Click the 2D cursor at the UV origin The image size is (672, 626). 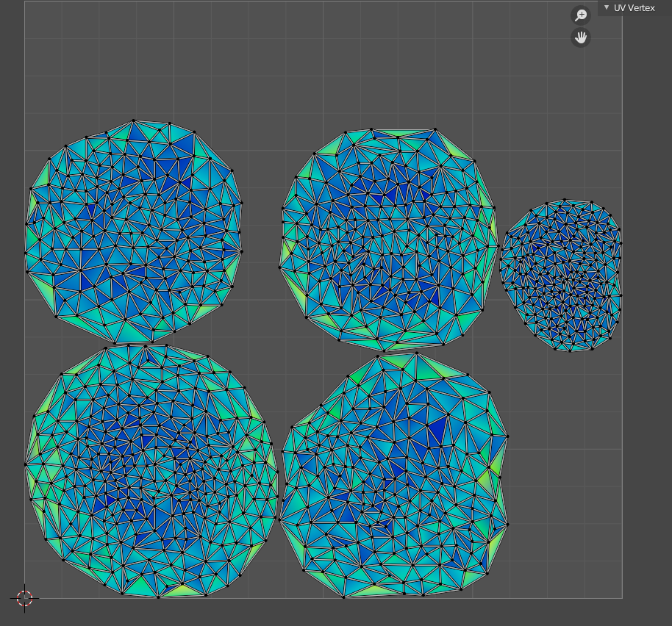click(24, 598)
